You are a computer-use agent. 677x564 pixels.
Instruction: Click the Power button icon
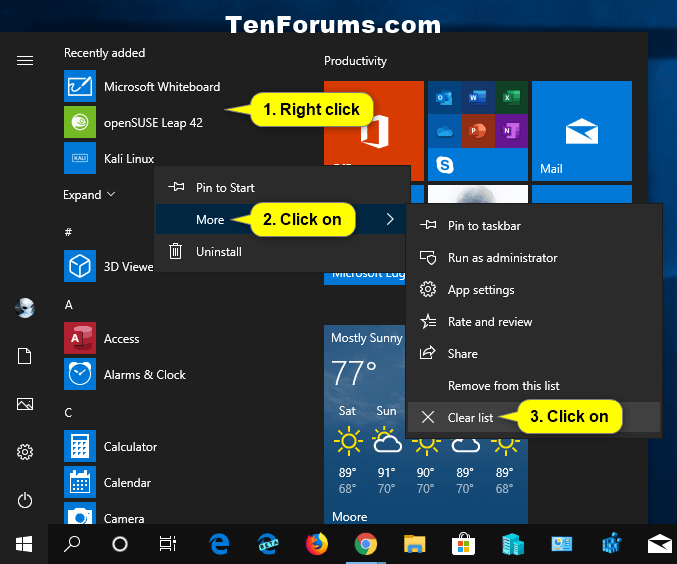(25, 500)
